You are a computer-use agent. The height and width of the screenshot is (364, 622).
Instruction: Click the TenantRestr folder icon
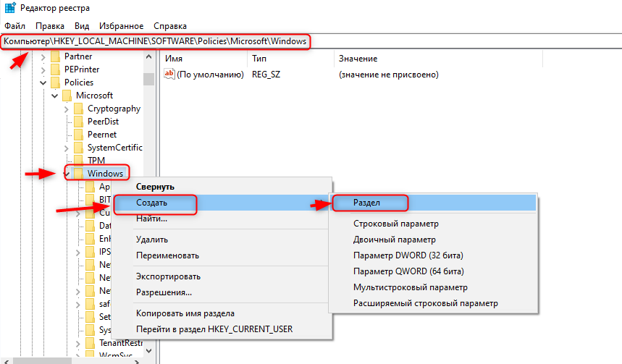[91, 343]
